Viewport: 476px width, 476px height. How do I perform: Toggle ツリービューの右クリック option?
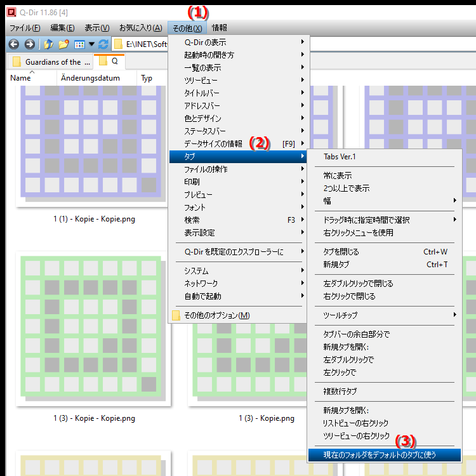385,436
